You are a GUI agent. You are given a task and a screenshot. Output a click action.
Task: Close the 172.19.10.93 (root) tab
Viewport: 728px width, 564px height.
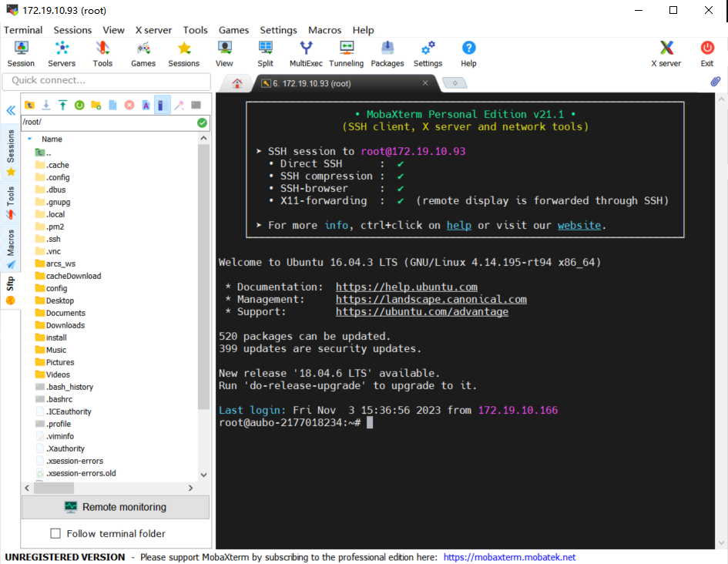(424, 83)
